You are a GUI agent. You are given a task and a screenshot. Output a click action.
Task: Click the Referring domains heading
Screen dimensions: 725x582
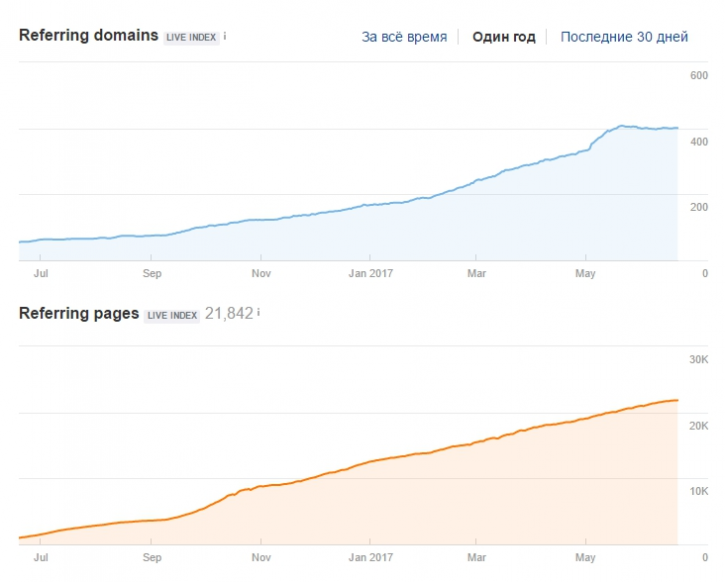click(88, 35)
